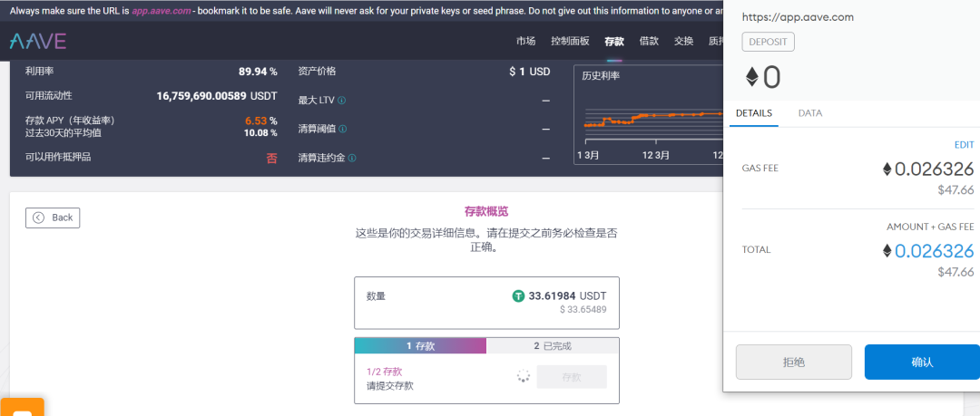980x416 pixels.
Task: Click the green USDT token icon
Action: pyautogui.click(x=518, y=296)
